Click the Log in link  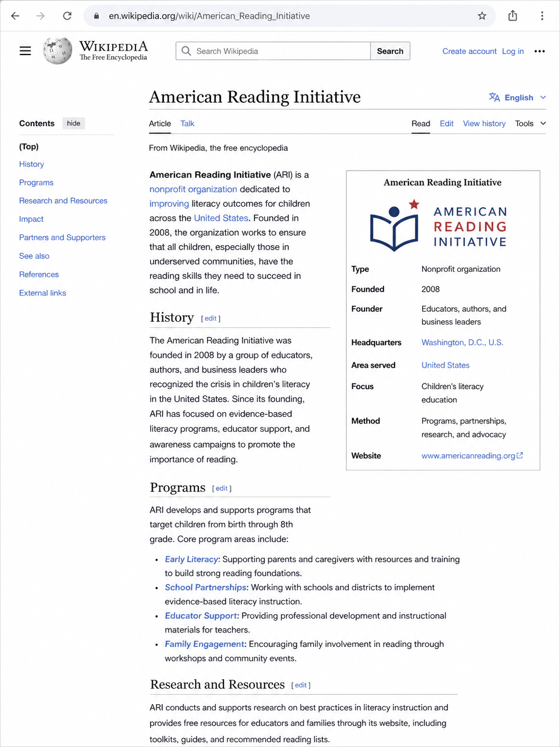click(513, 51)
